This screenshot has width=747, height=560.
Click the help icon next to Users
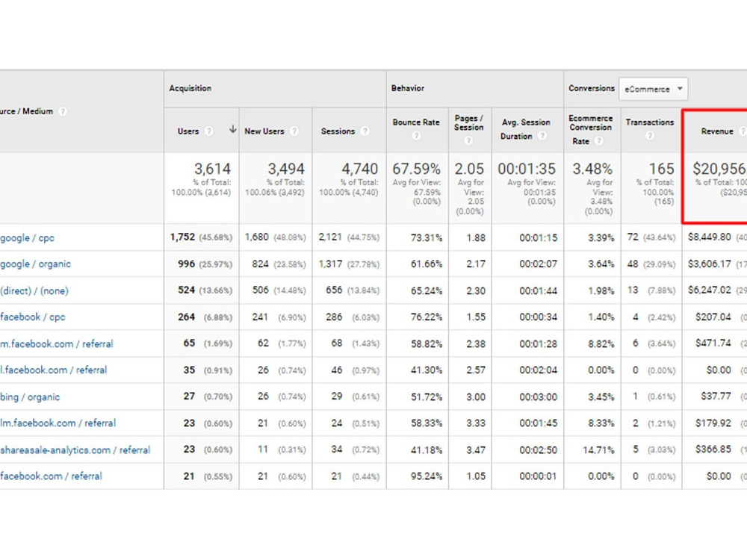tap(208, 131)
